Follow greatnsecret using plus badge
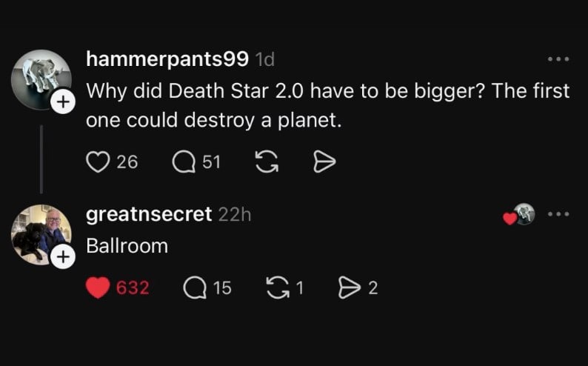 point(64,257)
